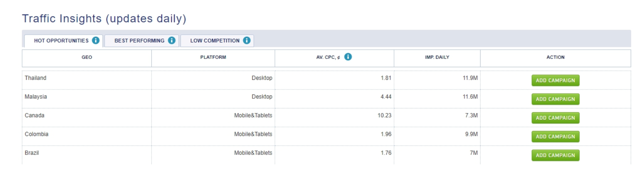Image resolution: width=644 pixels, height=192 pixels.
Task: Click Add Campaign for Thailand
Action: click(555, 80)
